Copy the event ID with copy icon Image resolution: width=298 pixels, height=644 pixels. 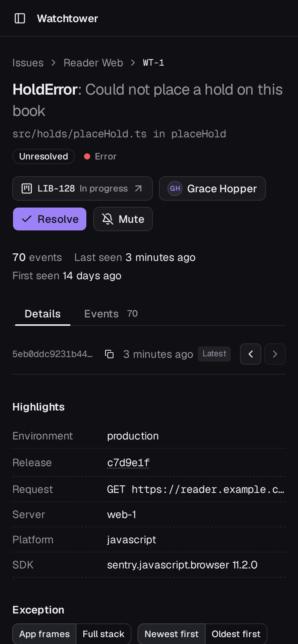point(109,354)
